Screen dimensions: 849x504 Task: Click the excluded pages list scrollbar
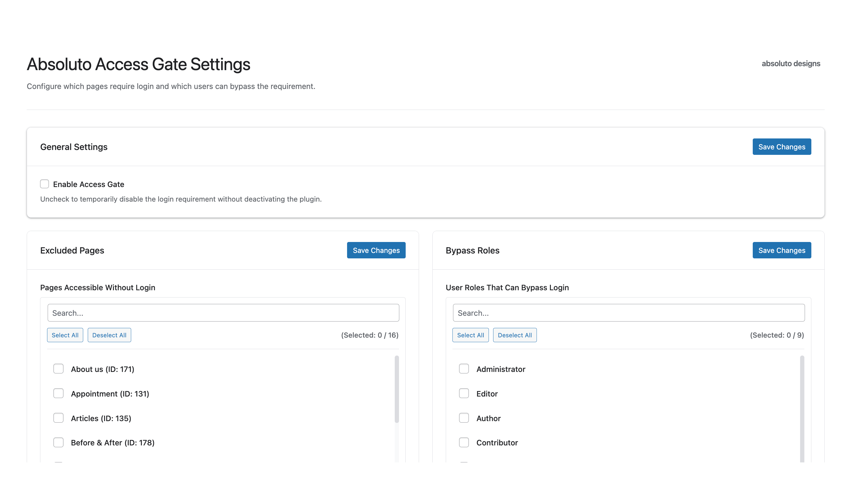pos(397,389)
